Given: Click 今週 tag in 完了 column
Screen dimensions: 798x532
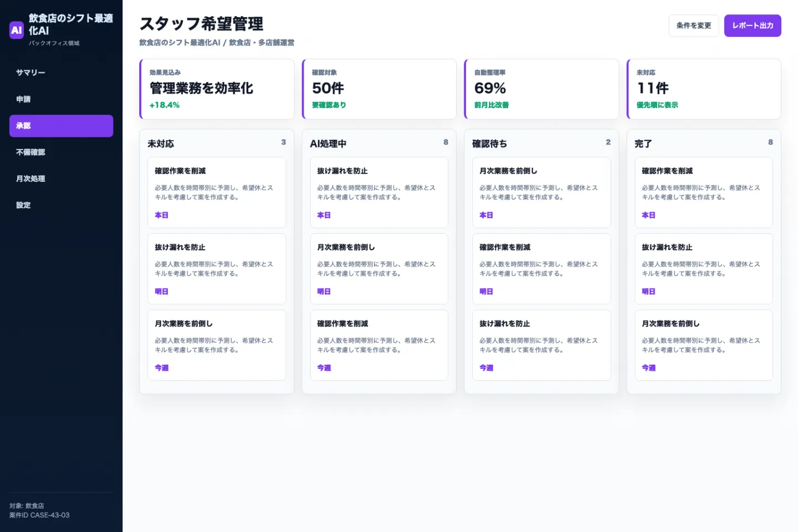Looking at the screenshot, I should pyautogui.click(x=648, y=367).
